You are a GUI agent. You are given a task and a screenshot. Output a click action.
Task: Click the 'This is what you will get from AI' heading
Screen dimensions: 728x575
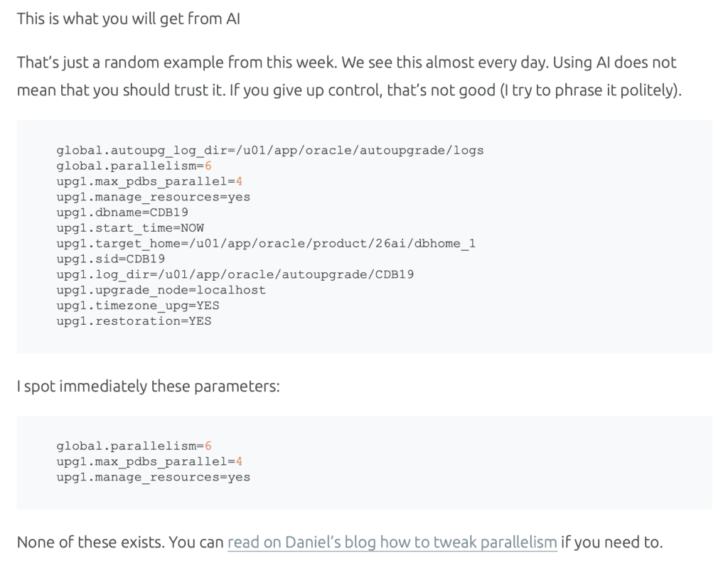pos(129,18)
